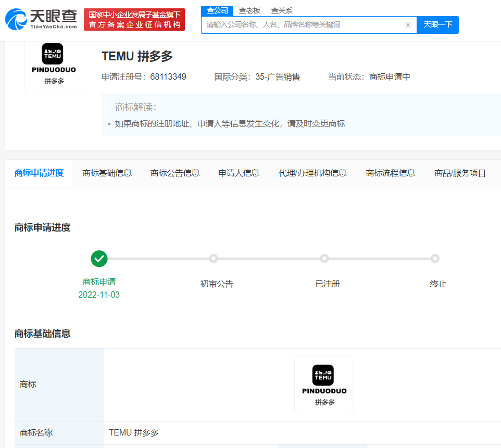Clear the search box with X icon

point(408,25)
